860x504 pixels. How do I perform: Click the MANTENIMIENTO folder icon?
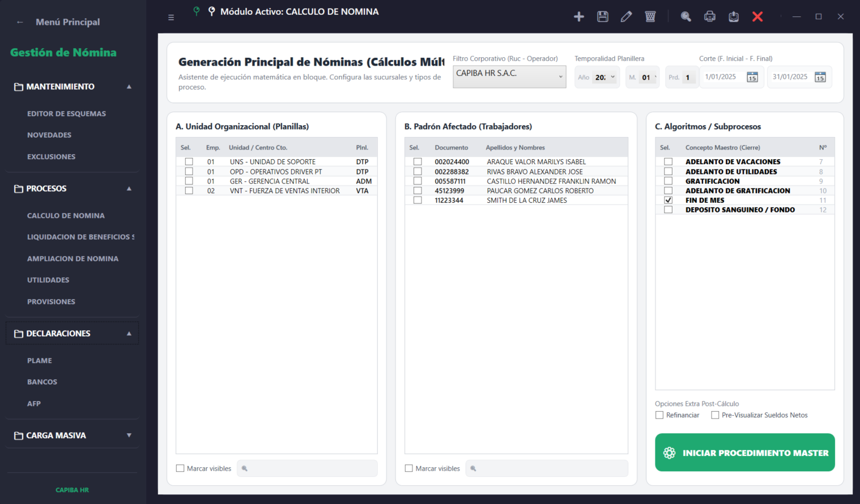[x=19, y=87]
